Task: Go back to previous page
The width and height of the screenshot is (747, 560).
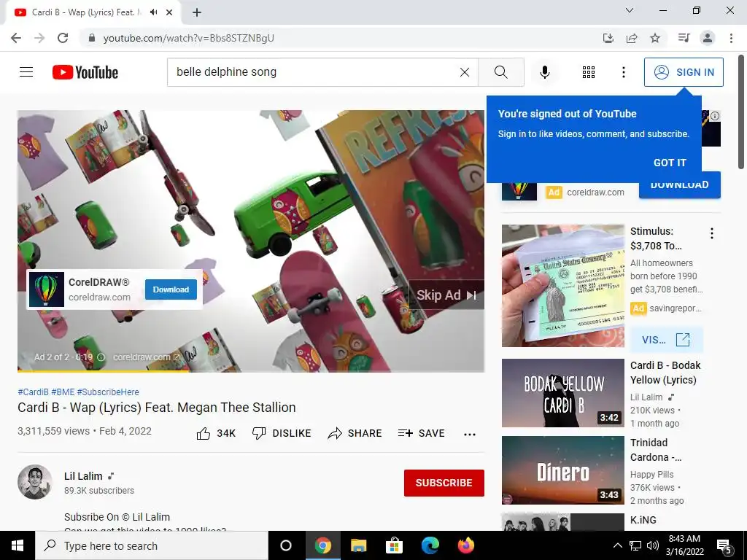Action: [x=16, y=38]
